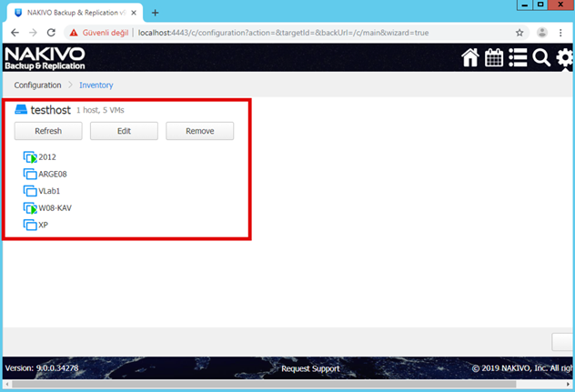This screenshot has height=392, width=575.
Task: Click the version 9.0.0.34278 text
Action: [42, 367]
